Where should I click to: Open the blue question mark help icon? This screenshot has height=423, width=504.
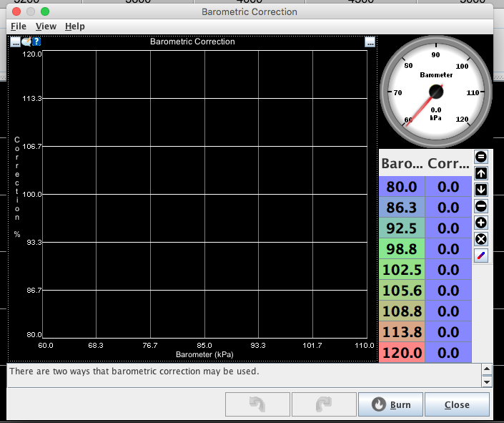click(36, 42)
